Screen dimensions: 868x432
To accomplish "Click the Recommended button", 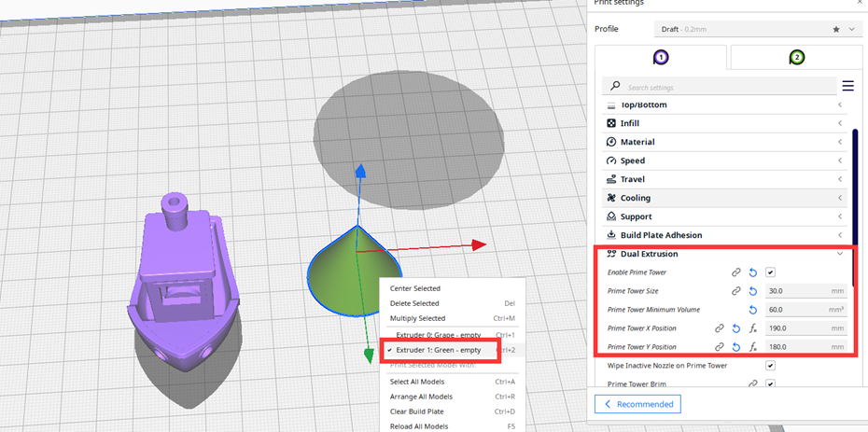I will (637, 404).
